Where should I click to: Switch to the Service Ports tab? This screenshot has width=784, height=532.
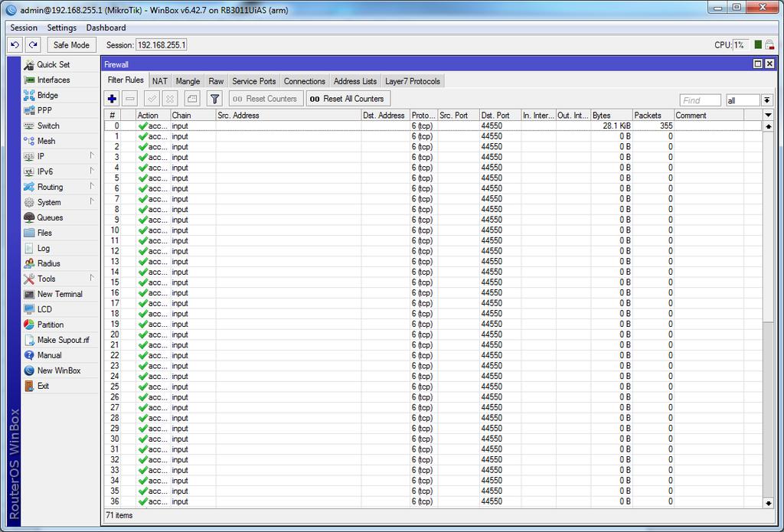click(254, 81)
